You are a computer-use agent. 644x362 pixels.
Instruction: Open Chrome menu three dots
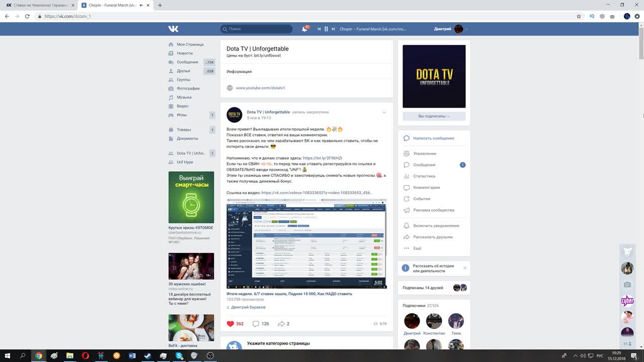pos(637,16)
